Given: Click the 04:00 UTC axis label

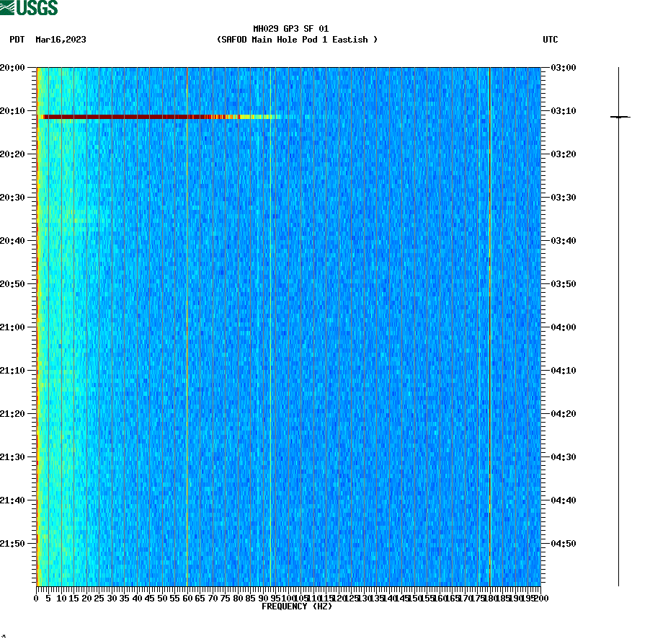Looking at the screenshot, I should 563,327.
